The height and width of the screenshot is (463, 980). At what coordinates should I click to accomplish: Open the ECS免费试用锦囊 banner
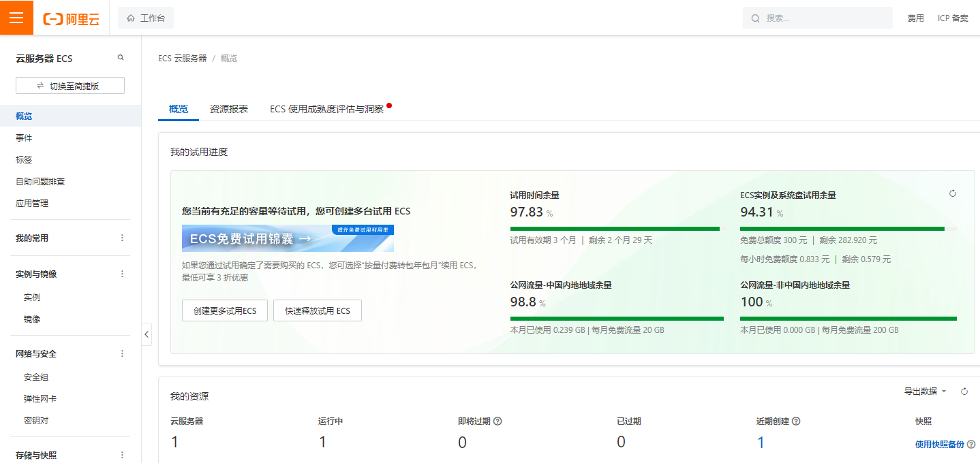tap(288, 238)
